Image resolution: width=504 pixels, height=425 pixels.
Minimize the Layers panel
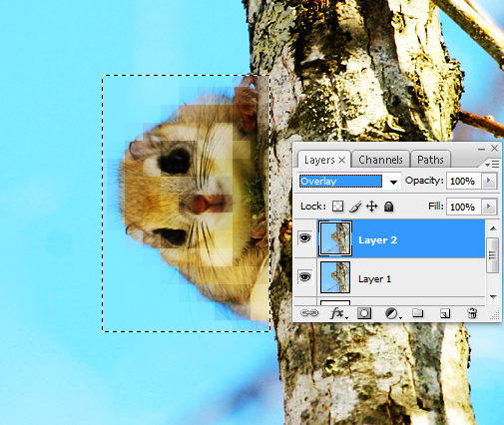tap(481, 149)
